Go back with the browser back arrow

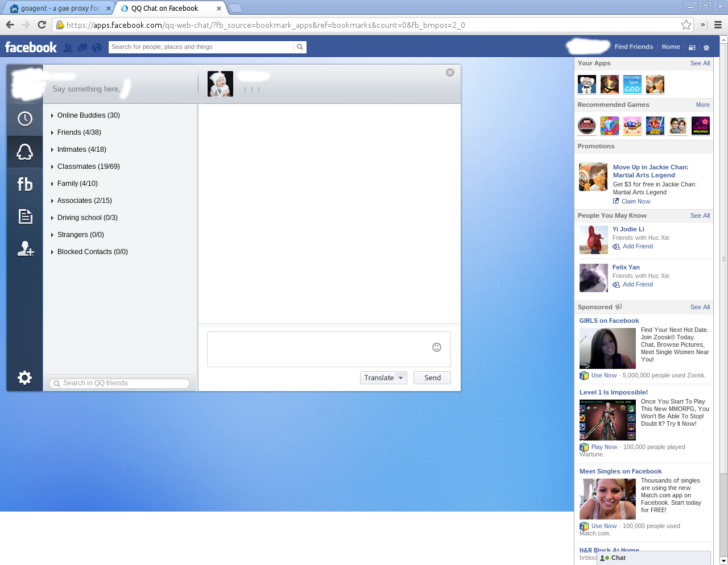10,24
